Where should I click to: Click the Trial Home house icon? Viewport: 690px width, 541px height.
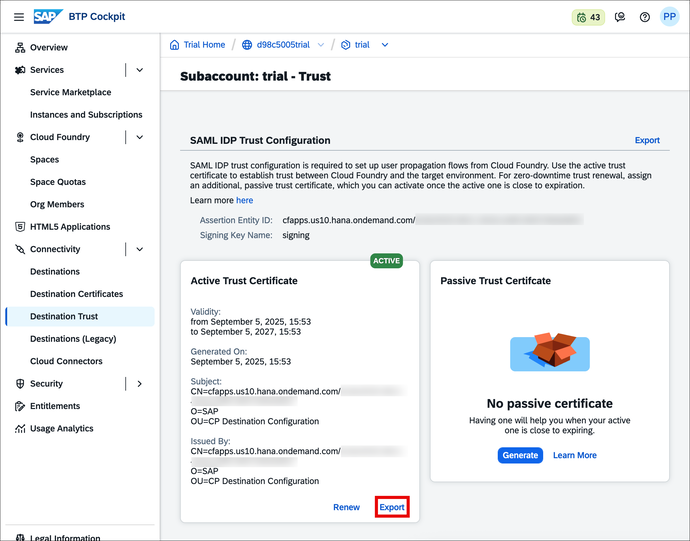(x=175, y=45)
